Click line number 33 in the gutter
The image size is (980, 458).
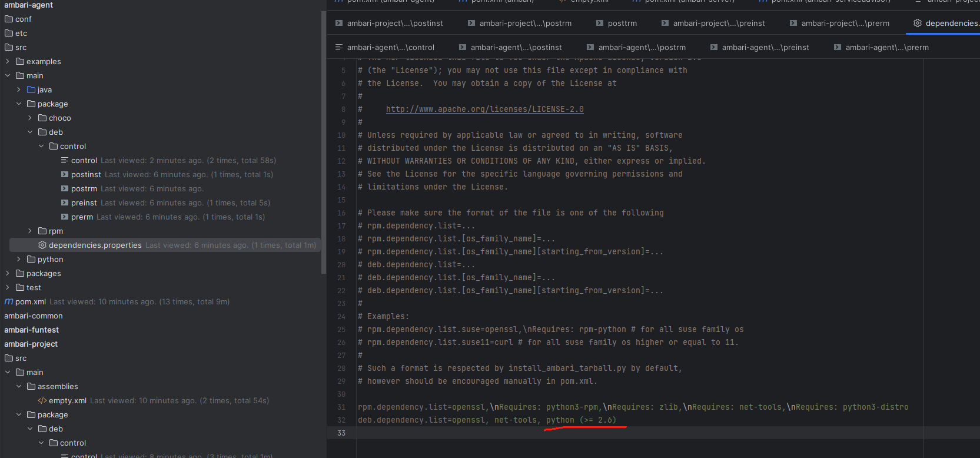click(341, 433)
